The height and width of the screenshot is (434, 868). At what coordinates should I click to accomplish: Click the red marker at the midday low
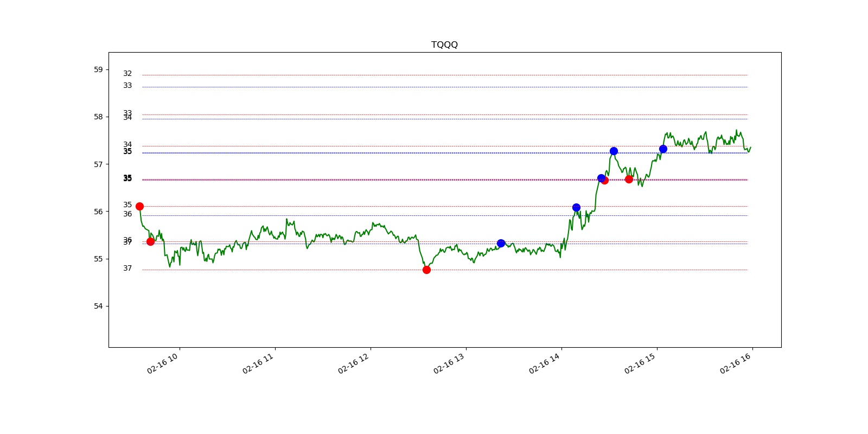[426, 270]
